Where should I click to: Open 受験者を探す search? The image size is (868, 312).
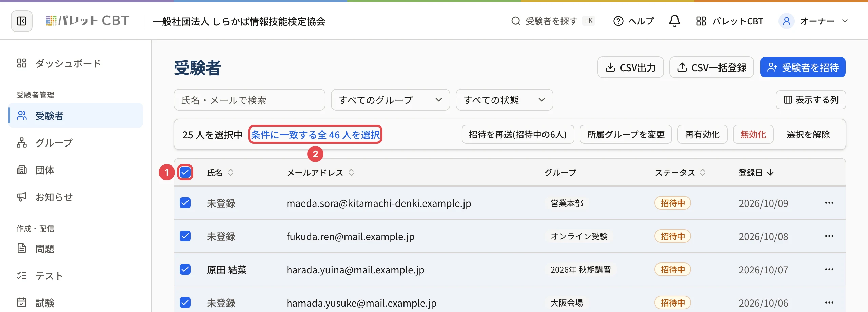click(x=553, y=21)
